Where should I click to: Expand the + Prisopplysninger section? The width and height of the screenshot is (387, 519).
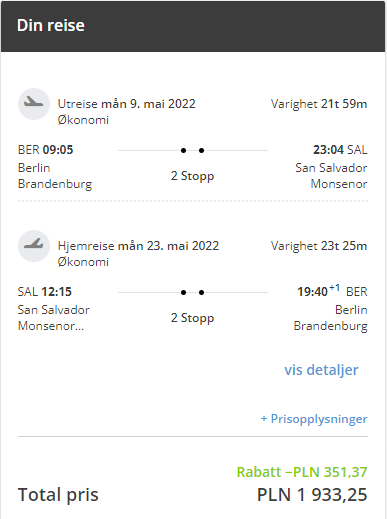[x=314, y=418]
